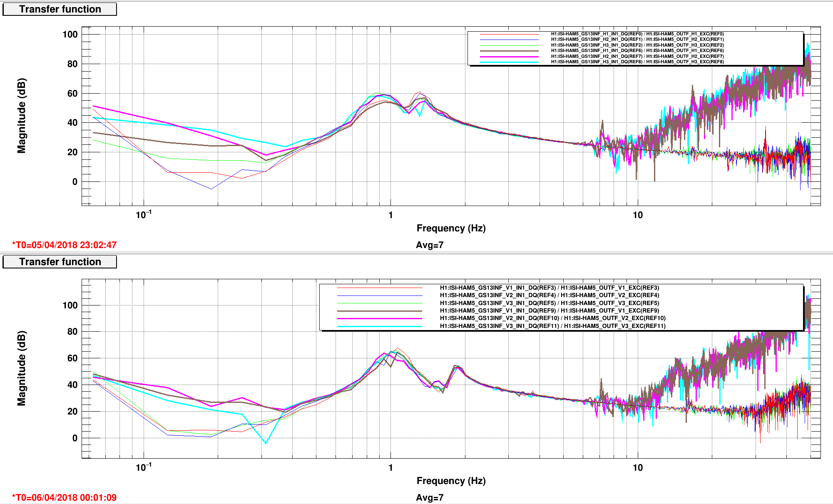Click the 0 tick label on the bottom plot's y-axis
Viewport: 833px width, 504px height.
click(75, 438)
